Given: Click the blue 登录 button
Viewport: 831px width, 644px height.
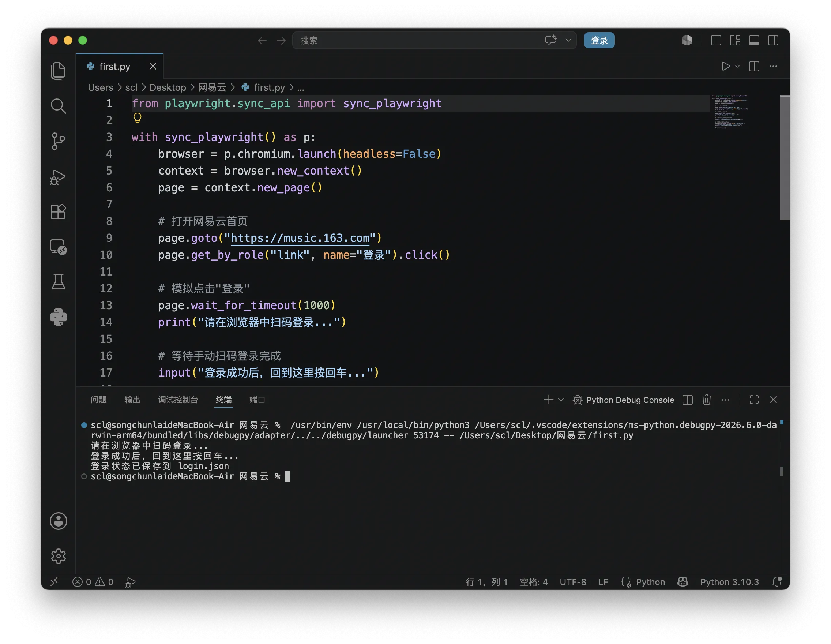Looking at the screenshot, I should pyautogui.click(x=599, y=40).
